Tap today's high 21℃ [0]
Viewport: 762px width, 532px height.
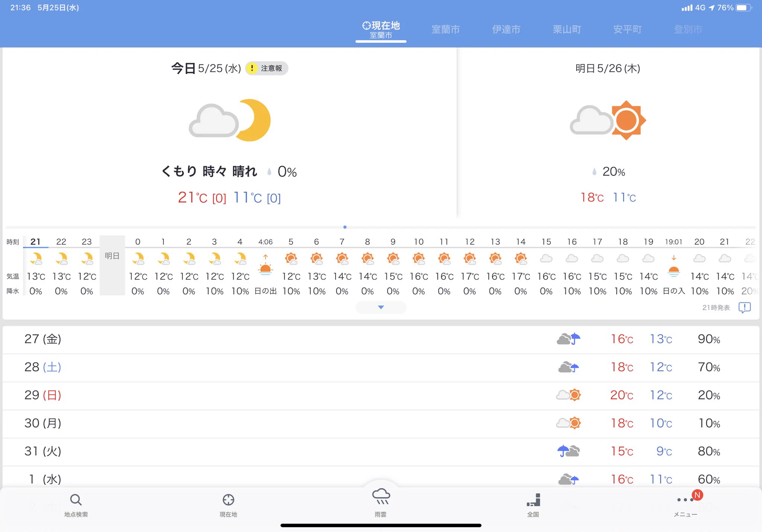tap(202, 197)
